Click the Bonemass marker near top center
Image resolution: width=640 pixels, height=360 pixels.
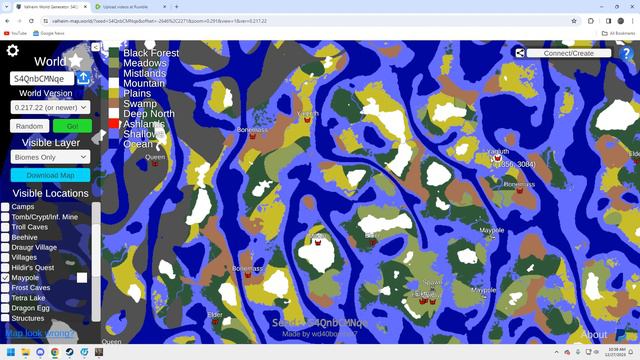(253, 136)
